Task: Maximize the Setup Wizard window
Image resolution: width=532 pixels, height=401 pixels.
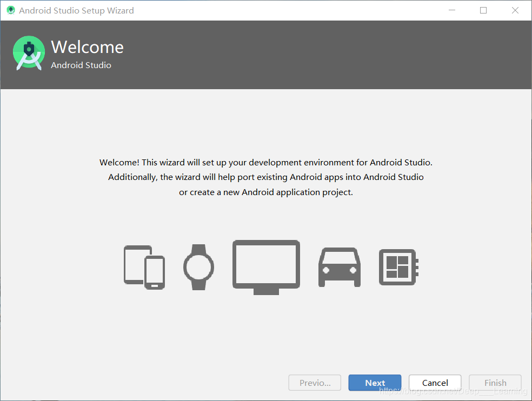Action: coord(483,10)
